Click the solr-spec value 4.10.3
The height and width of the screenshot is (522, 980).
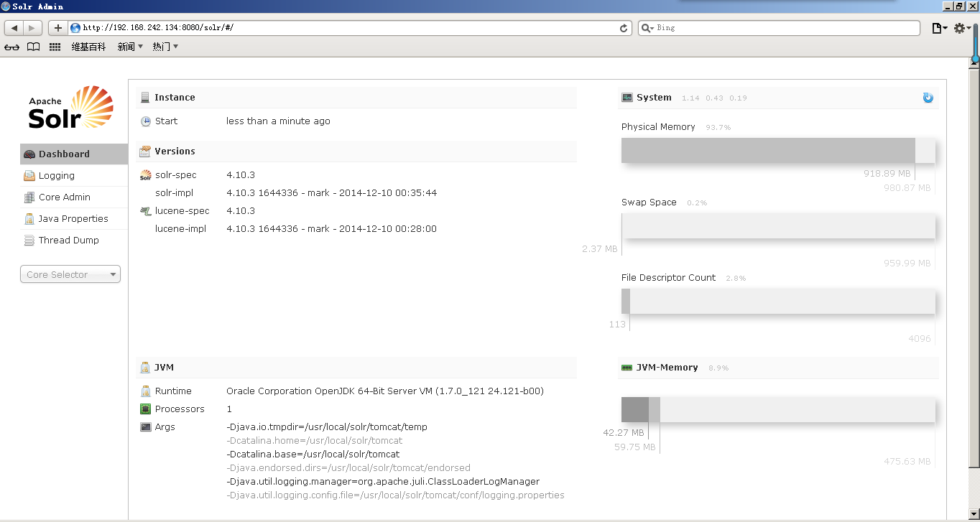pos(241,175)
